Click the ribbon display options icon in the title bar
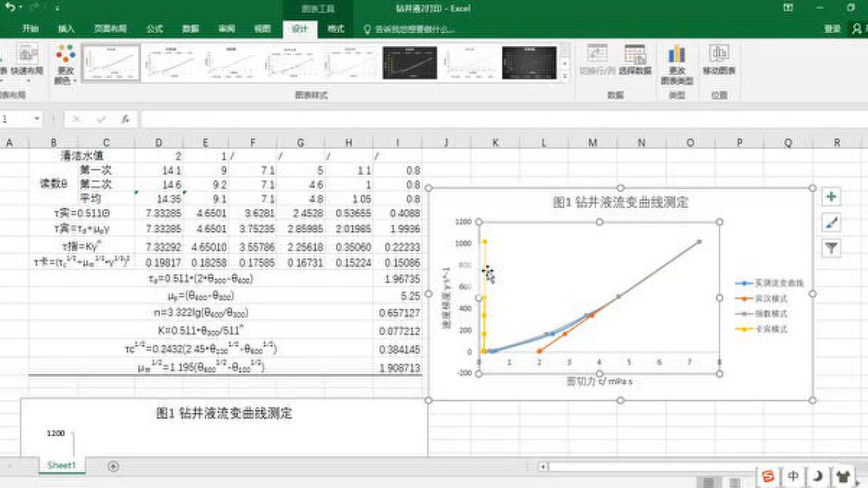The height and width of the screenshot is (488, 868). (788, 7)
